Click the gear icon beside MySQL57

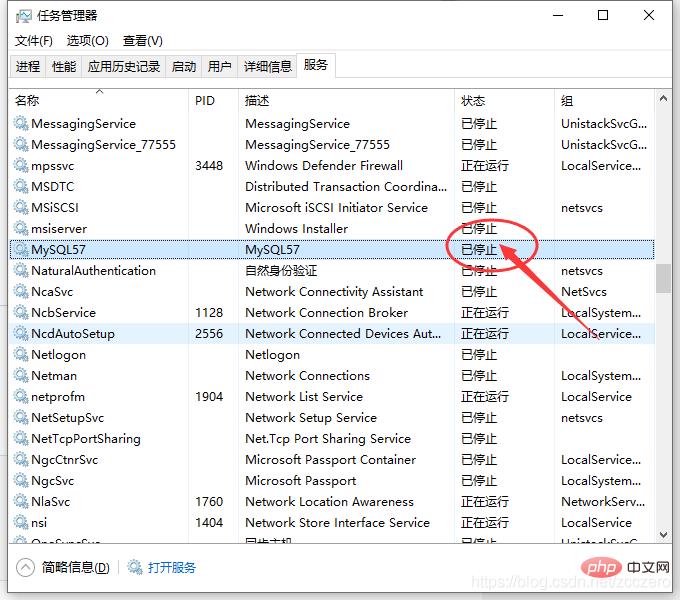[x=21, y=249]
